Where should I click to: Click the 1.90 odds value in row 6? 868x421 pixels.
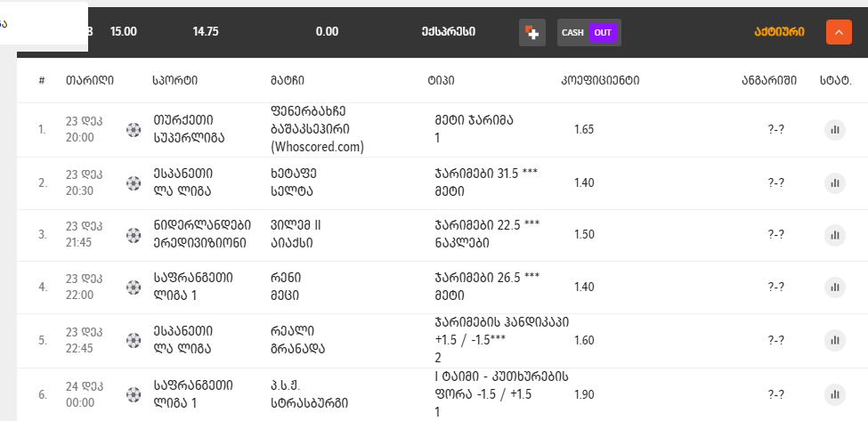tap(585, 394)
